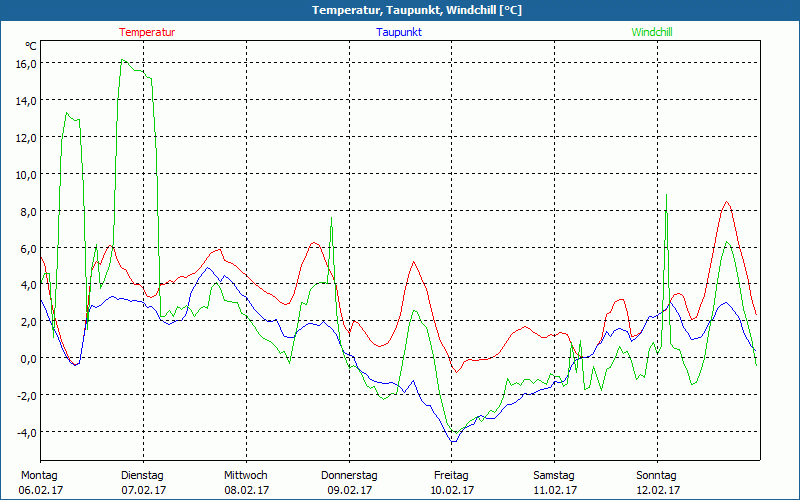Click the blue Taupunkt legend label

pos(398,32)
